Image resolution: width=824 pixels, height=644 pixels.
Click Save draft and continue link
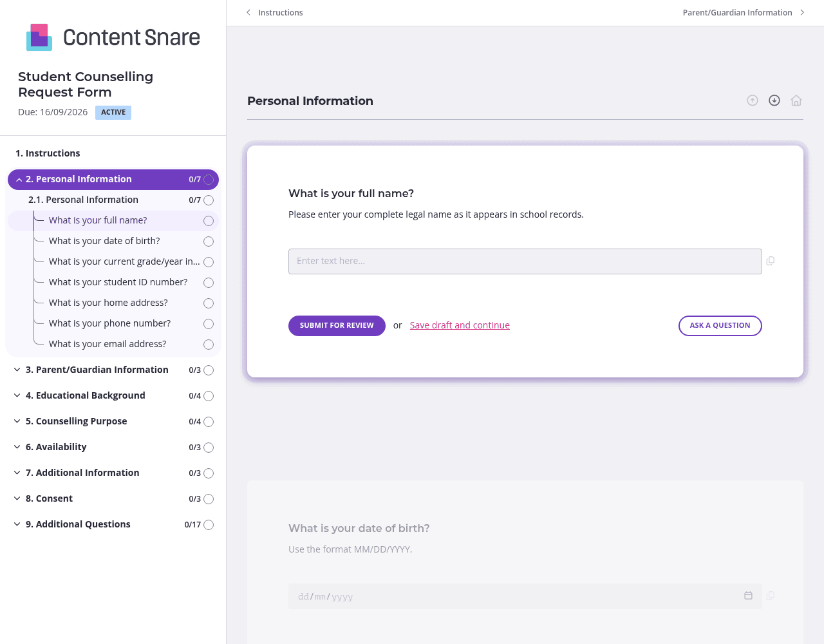pos(460,325)
